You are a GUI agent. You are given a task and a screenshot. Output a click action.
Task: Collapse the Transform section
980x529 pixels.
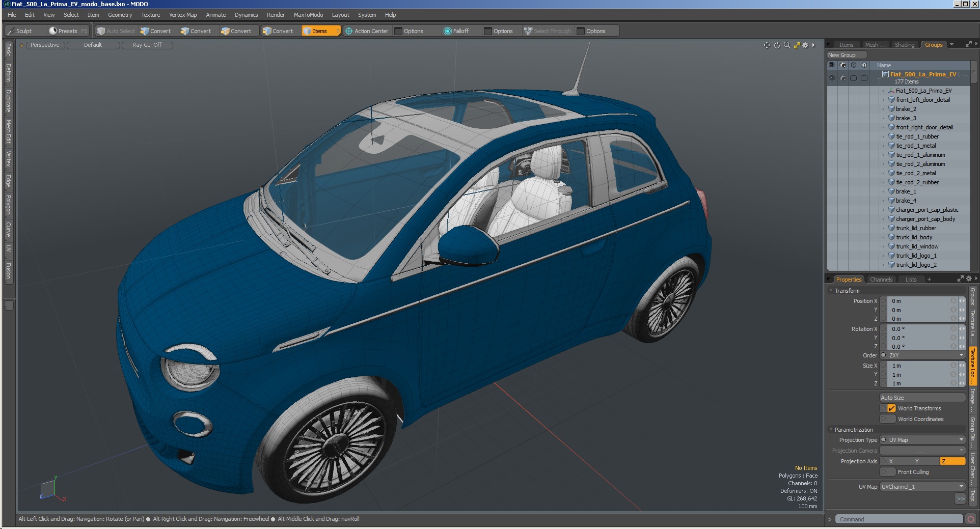click(831, 291)
